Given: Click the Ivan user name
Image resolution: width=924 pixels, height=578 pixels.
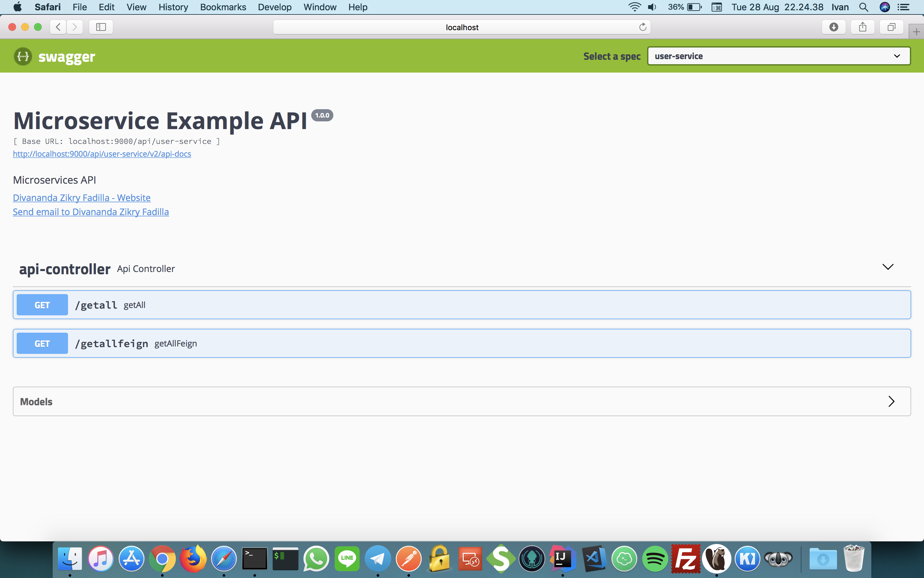Looking at the screenshot, I should pos(840,7).
